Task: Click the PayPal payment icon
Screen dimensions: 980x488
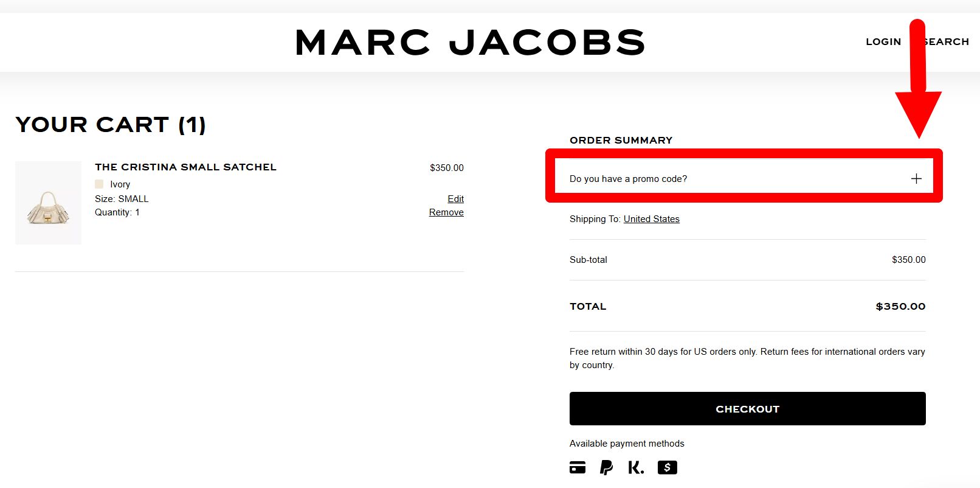Action: pyautogui.click(x=606, y=467)
